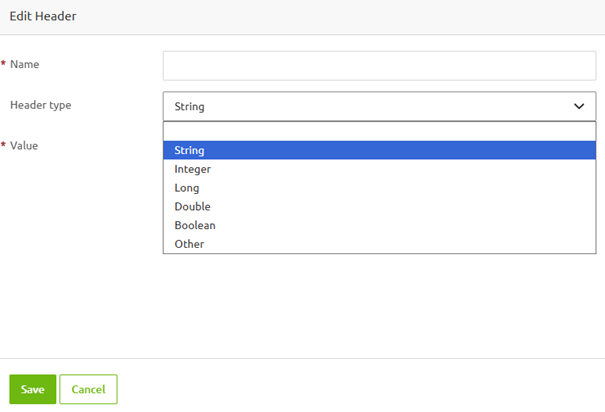Click the dropdown chevron arrow for Header type
605x412 pixels.
pos(579,106)
